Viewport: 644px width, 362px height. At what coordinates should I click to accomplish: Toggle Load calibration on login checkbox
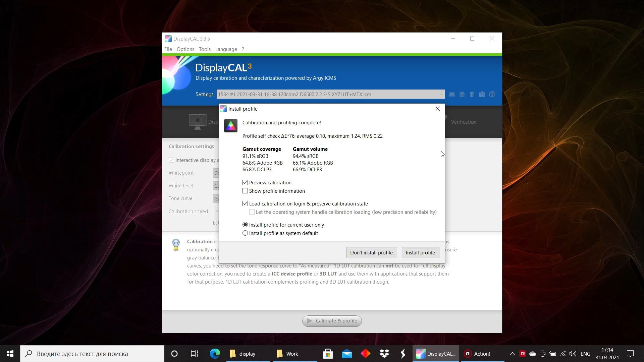click(245, 204)
